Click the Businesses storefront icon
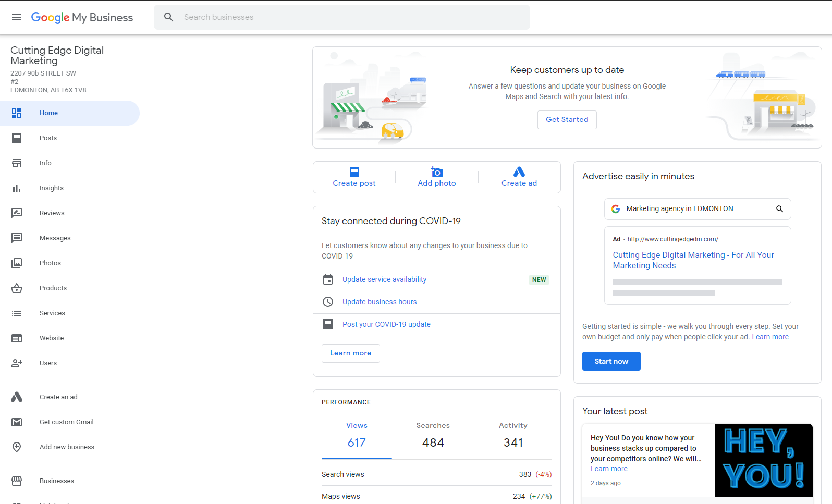This screenshot has width=832, height=504. click(17, 481)
